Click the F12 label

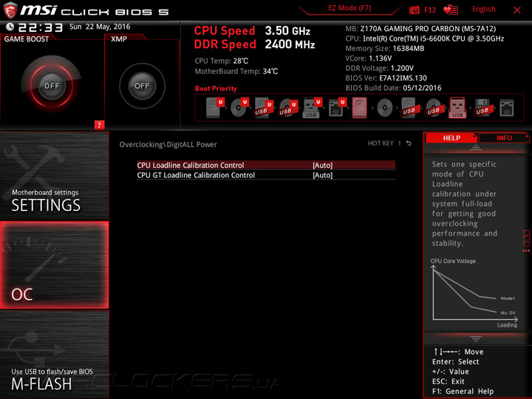[x=430, y=10]
